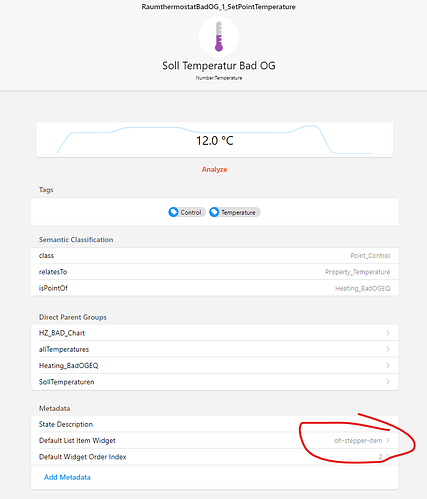Open the HZ_BAD_Chart group chevron

tap(388, 333)
